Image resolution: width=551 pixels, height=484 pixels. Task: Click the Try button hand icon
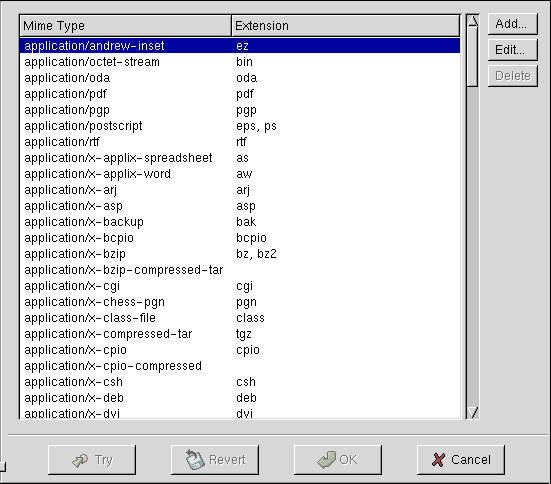click(80, 460)
